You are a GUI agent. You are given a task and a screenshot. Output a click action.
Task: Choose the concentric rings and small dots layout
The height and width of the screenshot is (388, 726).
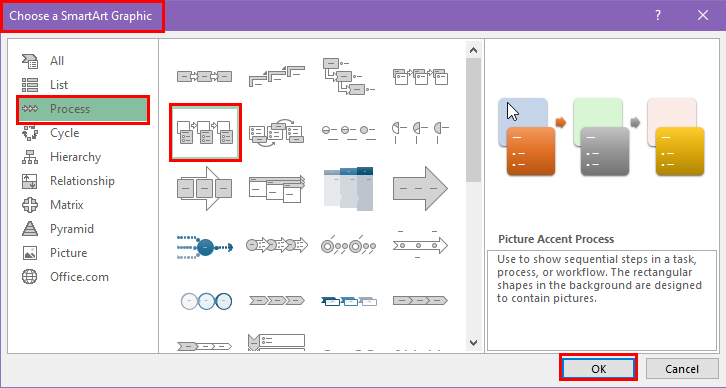pos(348,246)
